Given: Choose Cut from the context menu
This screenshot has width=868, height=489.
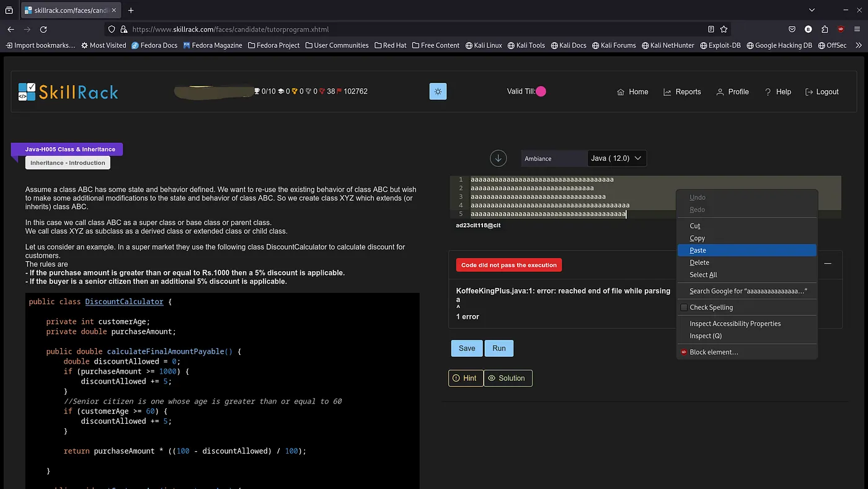Looking at the screenshot, I should 746,226.
